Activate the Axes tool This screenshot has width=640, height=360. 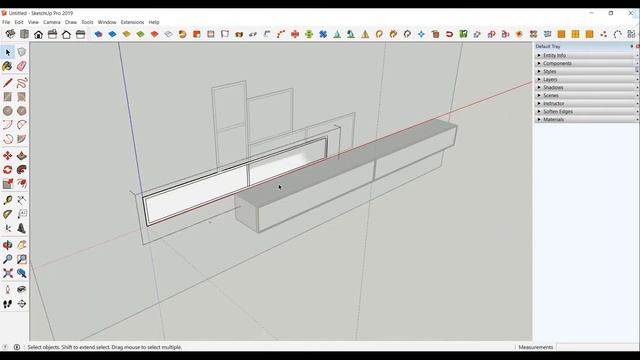pyautogui.click(x=8, y=228)
